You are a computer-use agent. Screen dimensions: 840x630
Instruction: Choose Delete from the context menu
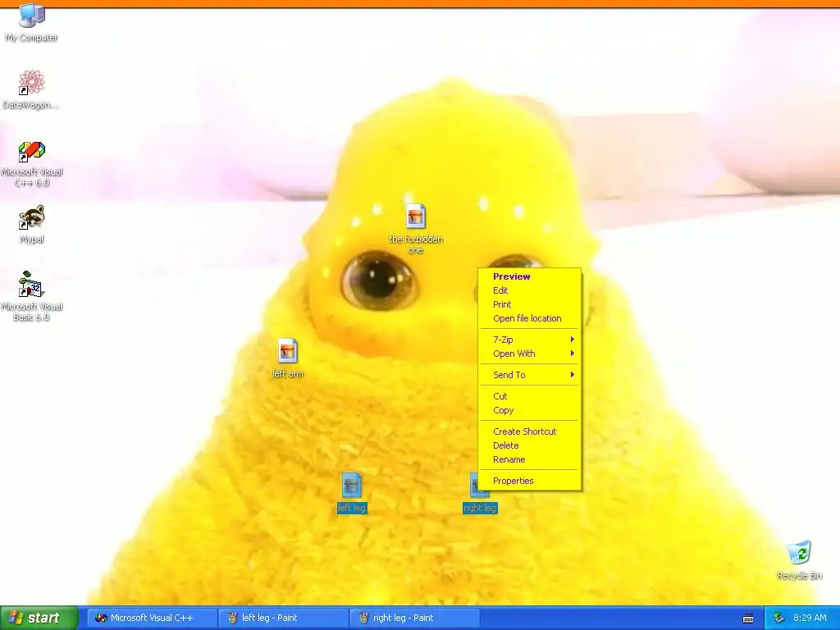[529, 445]
